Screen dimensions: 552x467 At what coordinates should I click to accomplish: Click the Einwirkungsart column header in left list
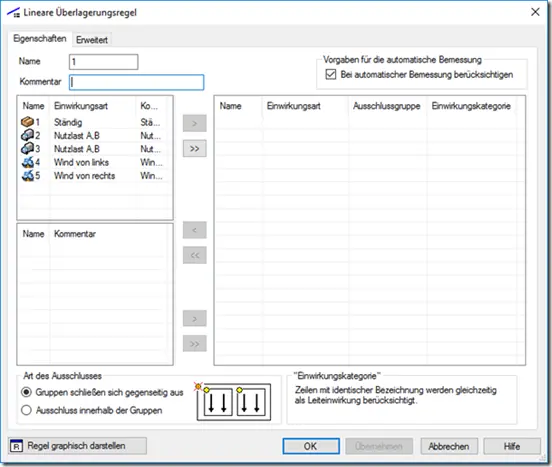pyautogui.click(x=81, y=106)
